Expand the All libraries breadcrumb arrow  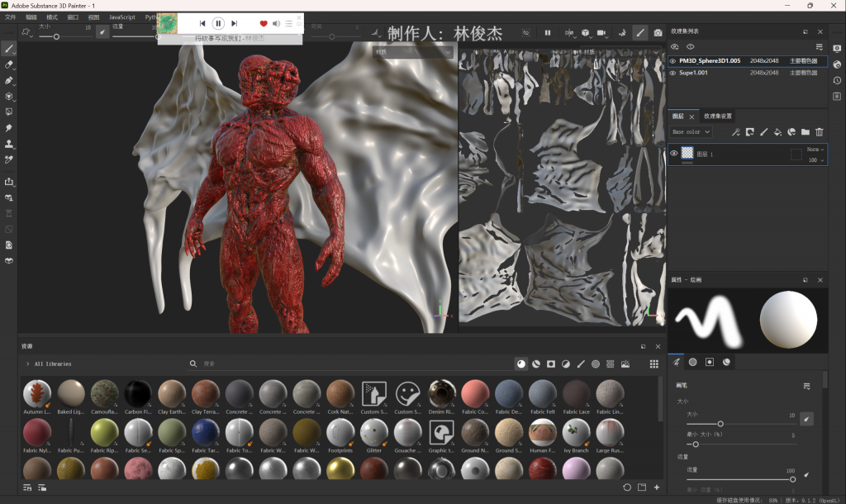click(x=27, y=364)
